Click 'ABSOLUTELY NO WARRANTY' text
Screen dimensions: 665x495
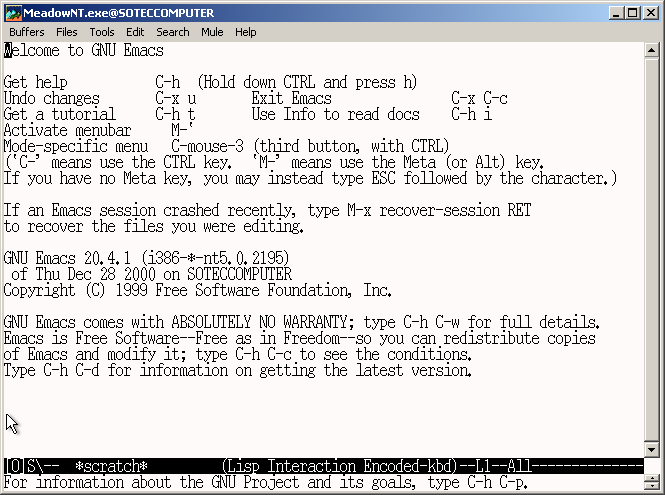click(260, 322)
